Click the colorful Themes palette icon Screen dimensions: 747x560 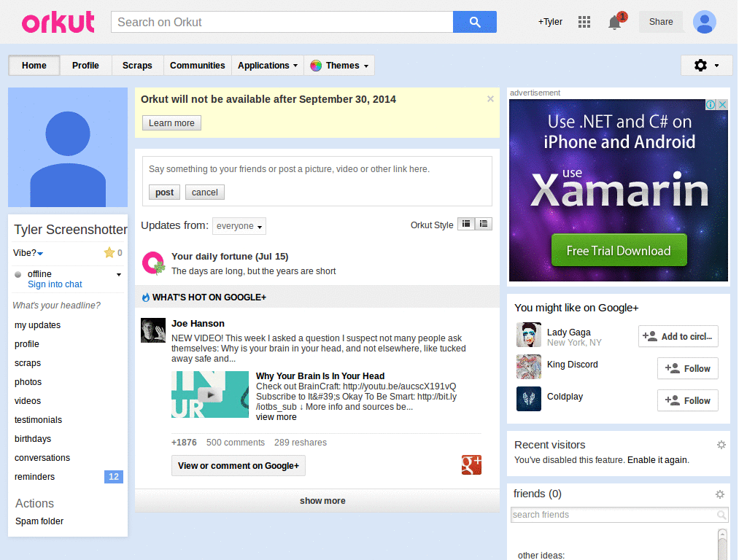tap(315, 66)
